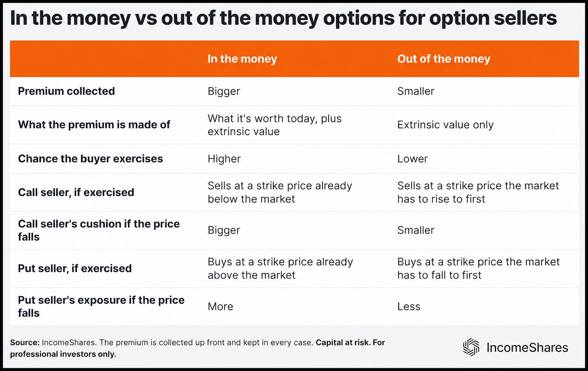Click 'Buys at a strike price the market has to fall to first'

479,268
